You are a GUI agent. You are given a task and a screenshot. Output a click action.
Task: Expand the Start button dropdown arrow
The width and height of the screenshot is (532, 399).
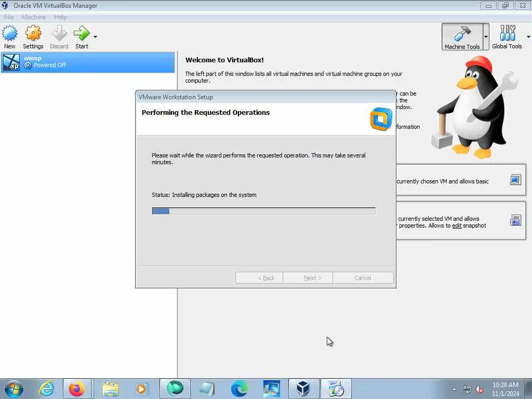[x=96, y=37]
